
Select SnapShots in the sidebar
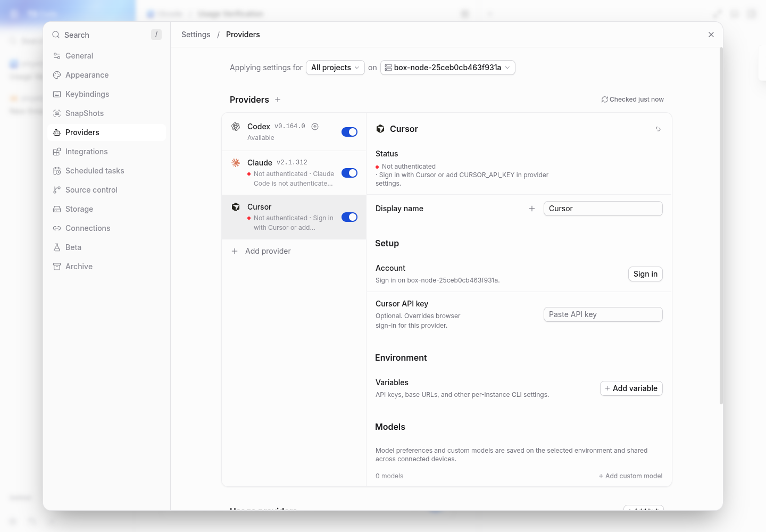click(106, 113)
